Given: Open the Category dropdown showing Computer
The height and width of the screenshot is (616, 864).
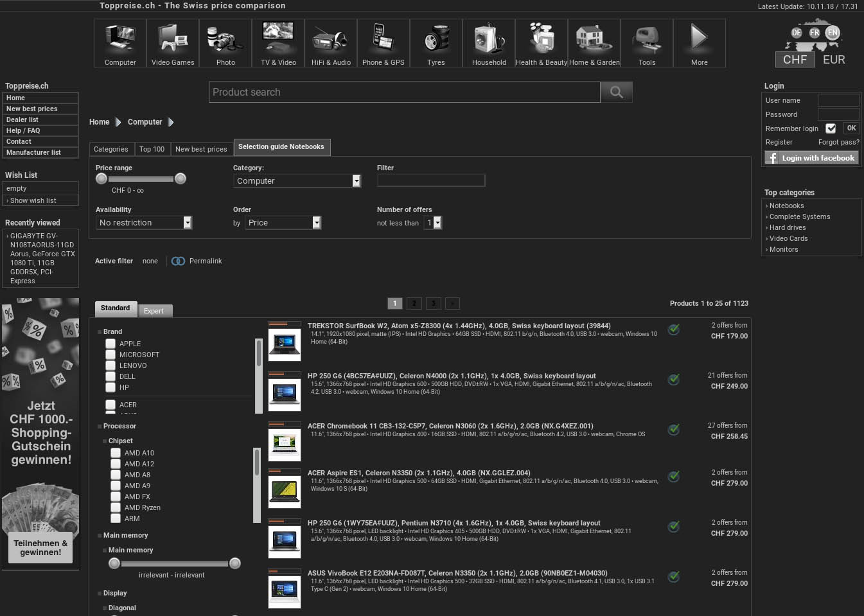Looking at the screenshot, I should coord(297,181).
